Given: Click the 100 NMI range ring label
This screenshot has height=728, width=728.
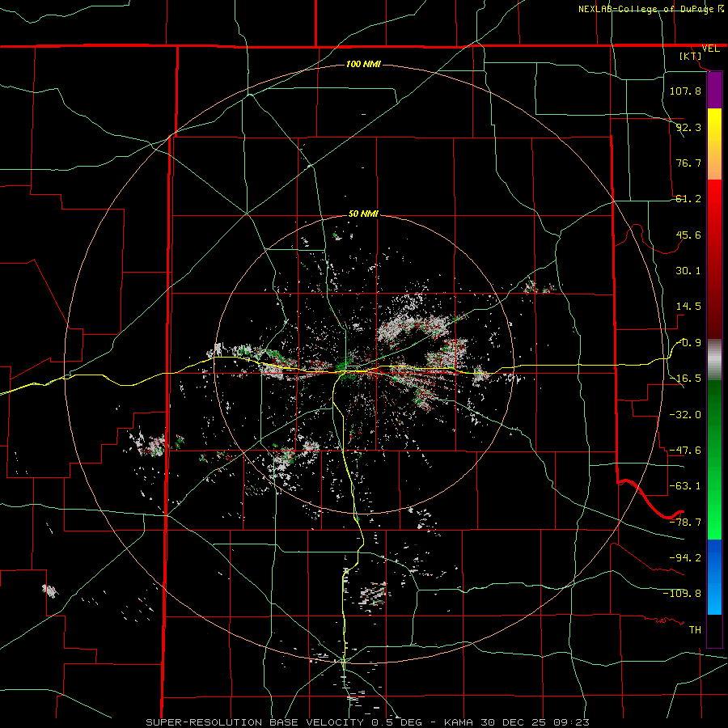Looking at the screenshot, I should pyautogui.click(x=363, y=64).
